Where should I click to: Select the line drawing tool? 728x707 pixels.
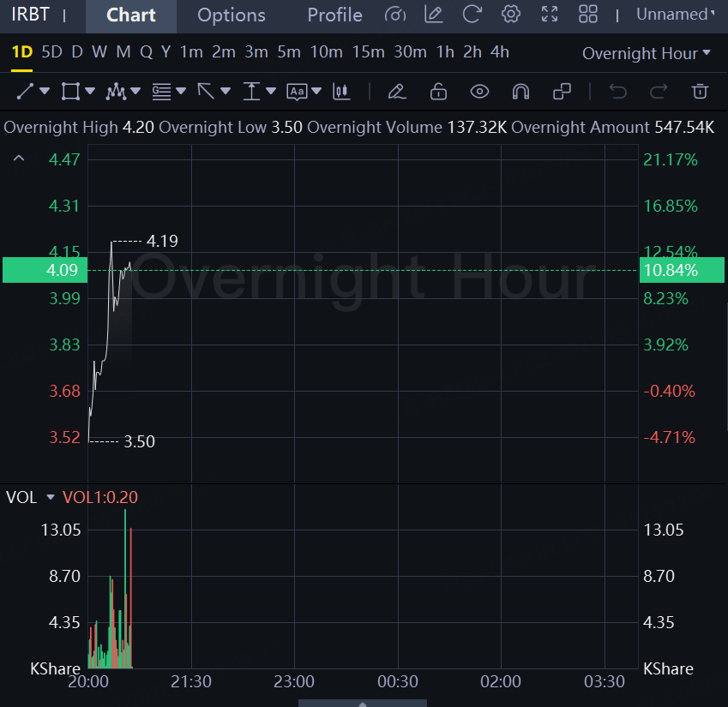tap(26, 91)
